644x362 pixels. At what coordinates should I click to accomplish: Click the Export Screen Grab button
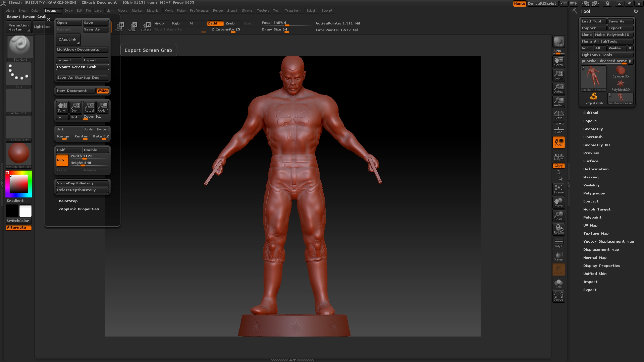click(83, 67)
